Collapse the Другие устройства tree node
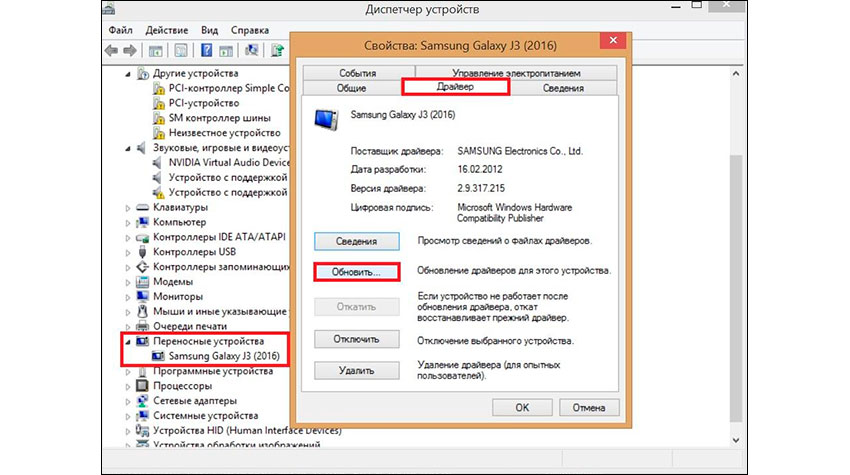Screen dimensions: 850x475 [x=127, y=74]
